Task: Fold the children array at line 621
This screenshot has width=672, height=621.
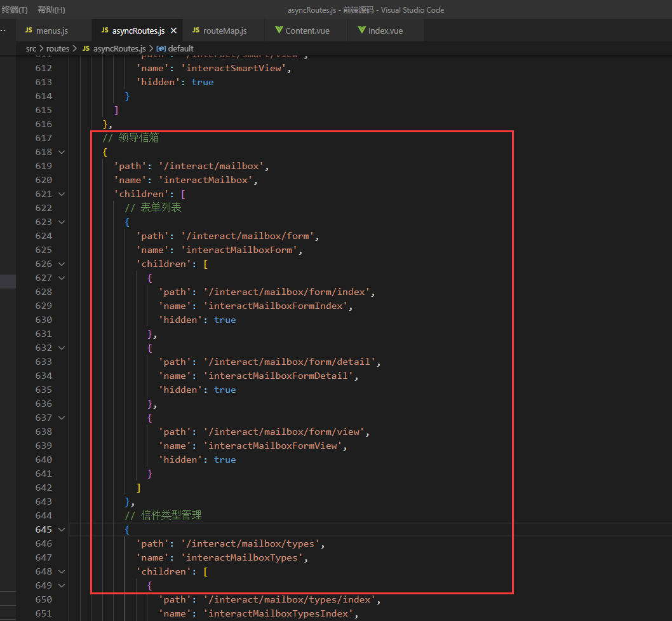Action: (x=62, y=194)
